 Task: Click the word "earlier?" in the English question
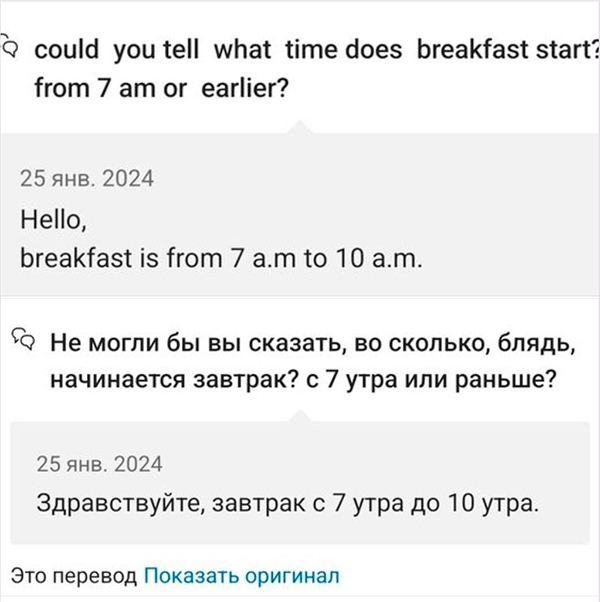(x=245, y=88)
